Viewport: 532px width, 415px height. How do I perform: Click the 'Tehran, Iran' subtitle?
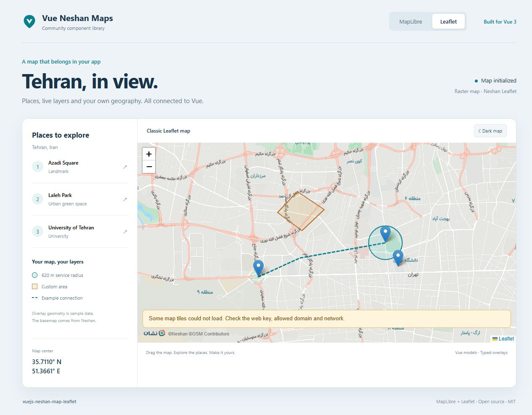click(45, 147)
